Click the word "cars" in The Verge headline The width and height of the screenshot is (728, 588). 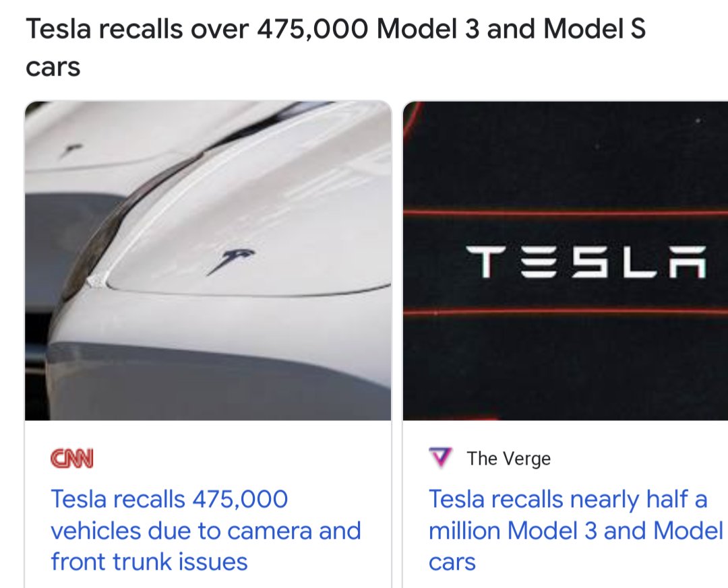[452, 561]
